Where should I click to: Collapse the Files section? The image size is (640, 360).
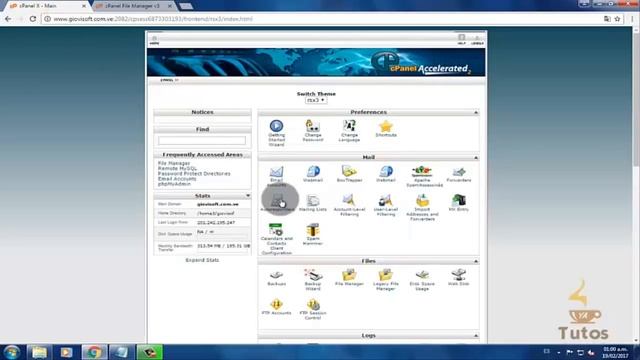point(476,261)
